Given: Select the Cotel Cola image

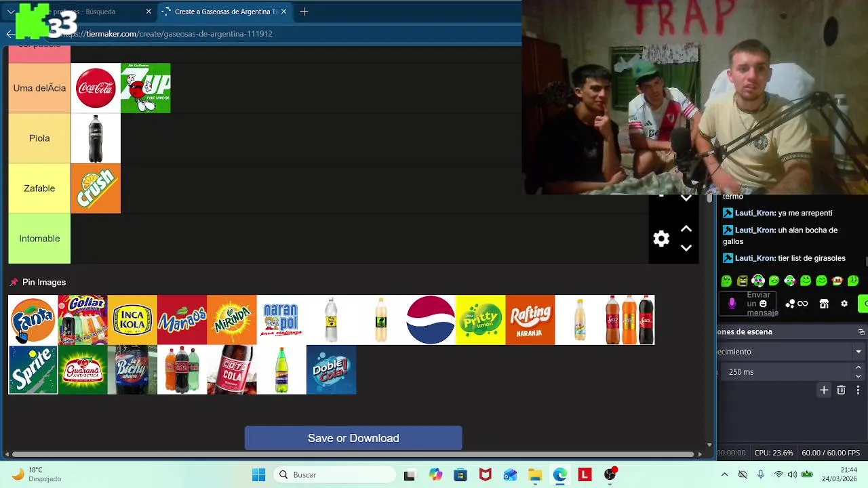Looking at the screenshot, I should click(x=232, y=370).
